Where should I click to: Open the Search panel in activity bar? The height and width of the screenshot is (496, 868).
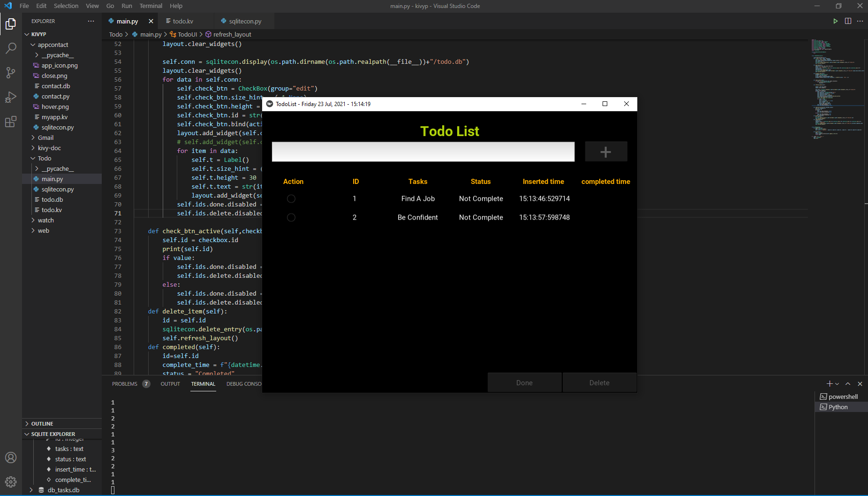11,48
